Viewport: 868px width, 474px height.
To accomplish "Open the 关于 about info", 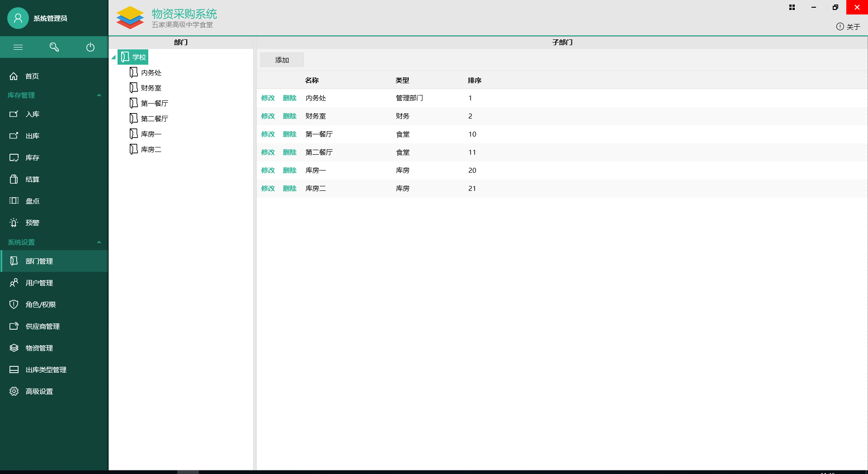I will [x=848, y=27].
